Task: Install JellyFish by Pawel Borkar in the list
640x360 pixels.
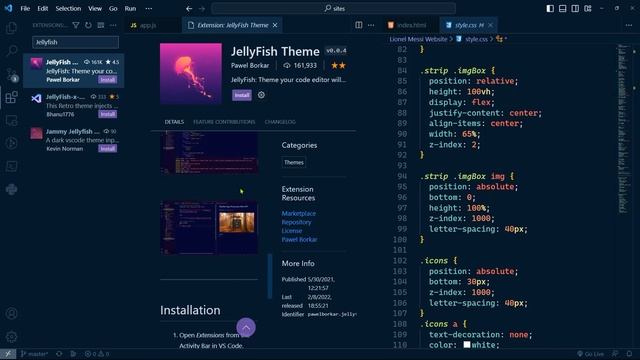Action: pyautogui.click(x=108, y=80)
